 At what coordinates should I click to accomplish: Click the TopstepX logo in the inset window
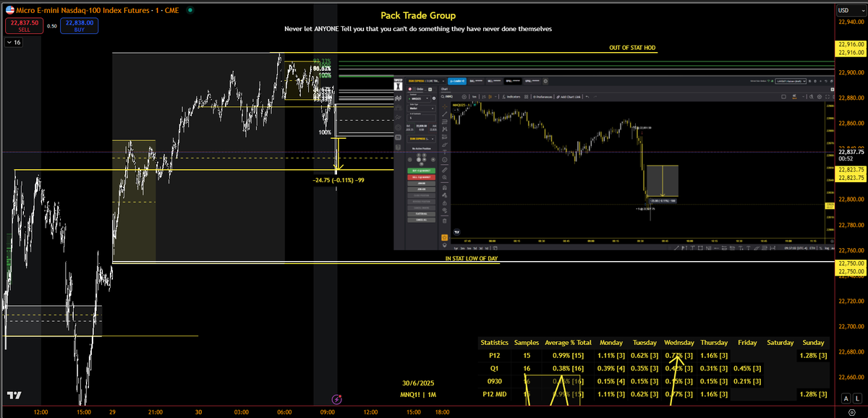(x=397, y=84)
